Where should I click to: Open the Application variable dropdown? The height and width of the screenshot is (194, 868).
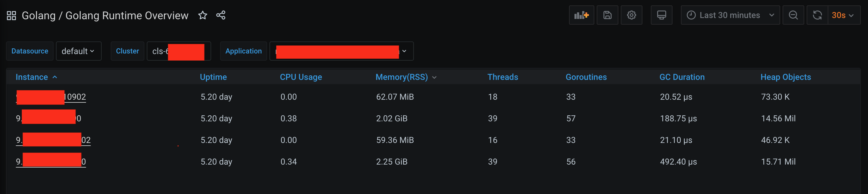click(341, 51)
